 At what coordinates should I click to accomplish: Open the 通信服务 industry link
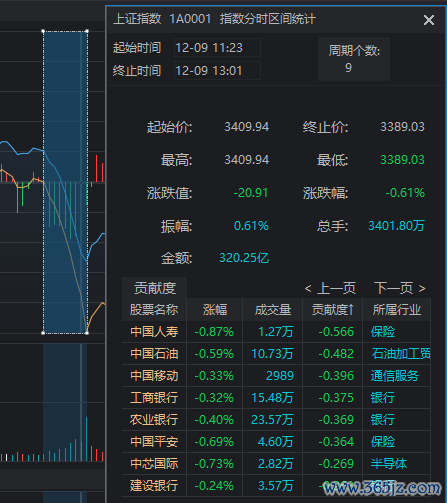395,376
